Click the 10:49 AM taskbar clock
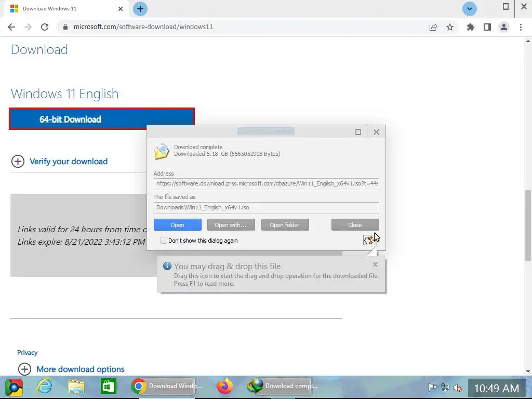Viewport: 532px width, 399px height. pos(496,388)
